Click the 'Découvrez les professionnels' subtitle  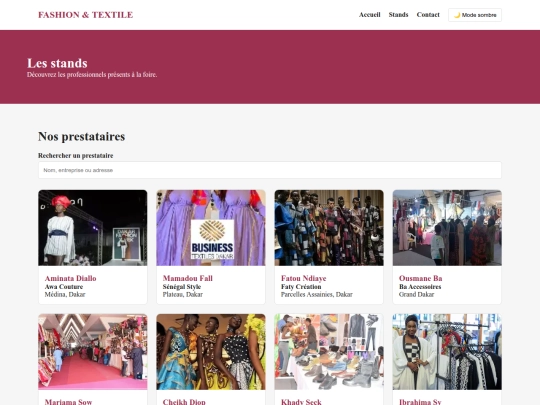[92, 74]
